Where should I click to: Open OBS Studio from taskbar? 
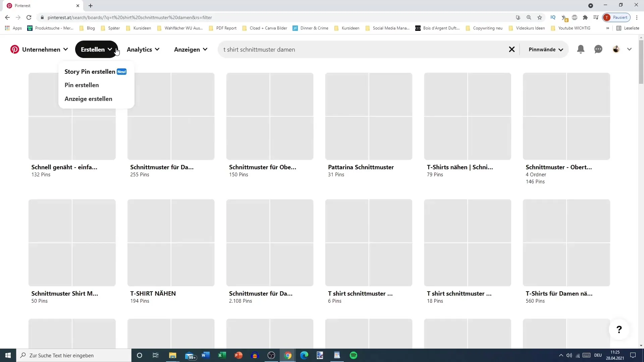(x=271, y=355)
